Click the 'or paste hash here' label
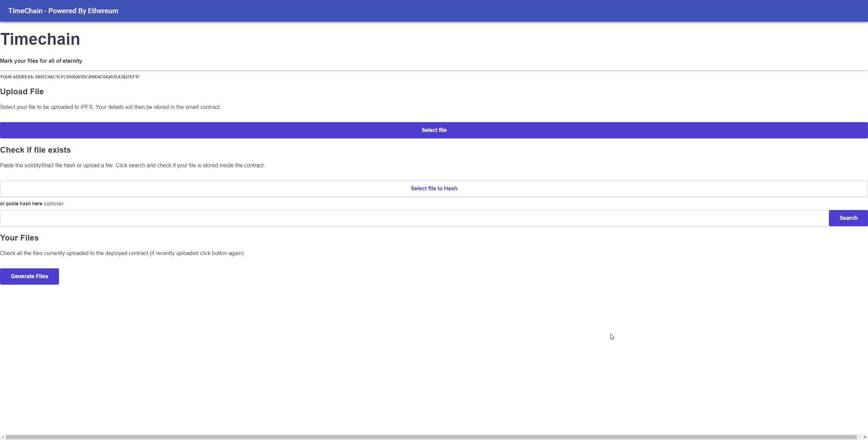Screen dimensions: 868x440 [x=21, y=204]
